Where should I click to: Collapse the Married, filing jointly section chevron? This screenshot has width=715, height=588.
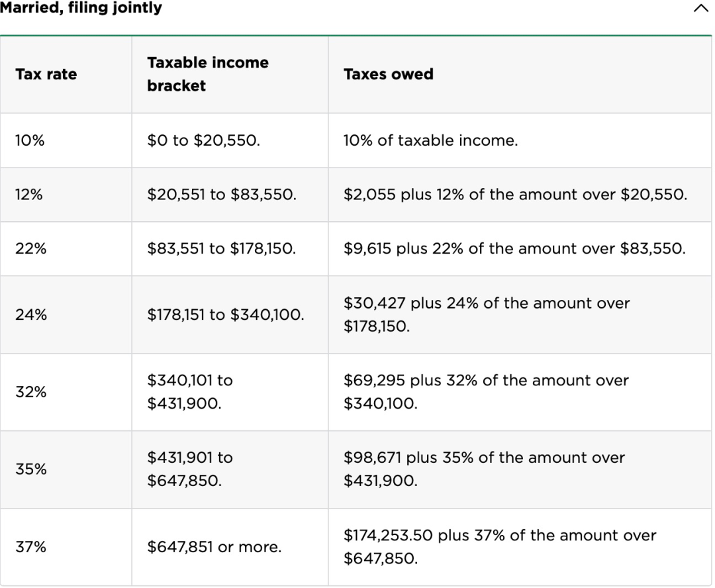[701, 9]
